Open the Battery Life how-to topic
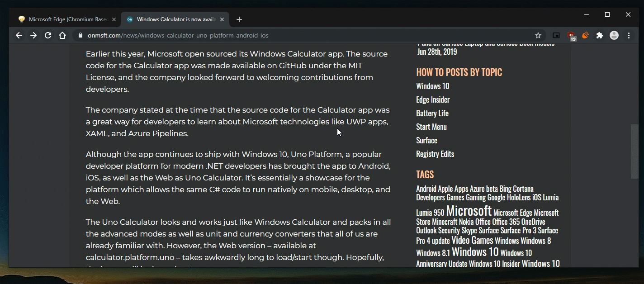 pyautogui.click(x=432, y=114)
